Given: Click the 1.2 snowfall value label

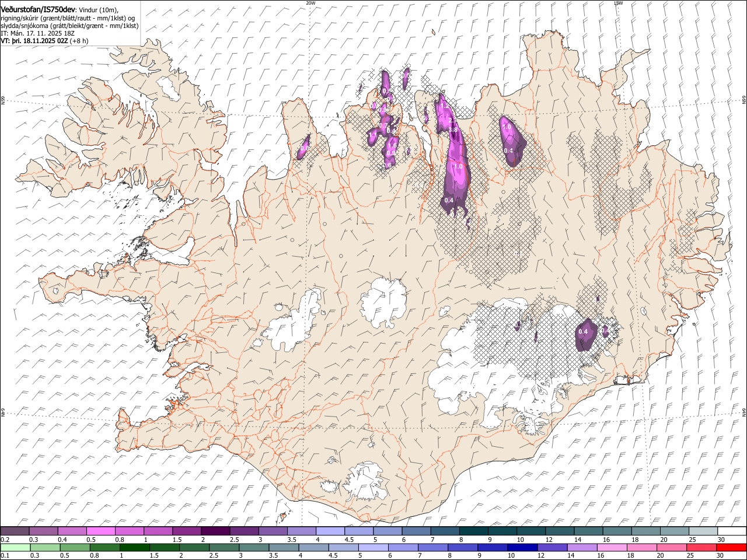Looking at the screenshot, I should (x=445, y=106).
